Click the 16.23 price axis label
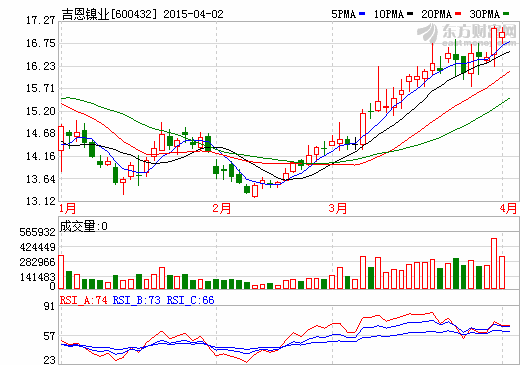The image size is (520, 365). [x=41, y=66]
